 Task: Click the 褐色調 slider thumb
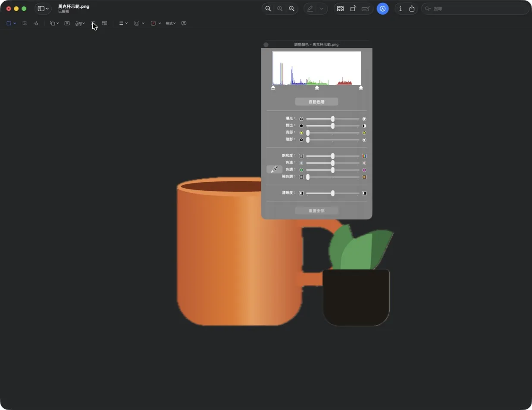point(308,177)
